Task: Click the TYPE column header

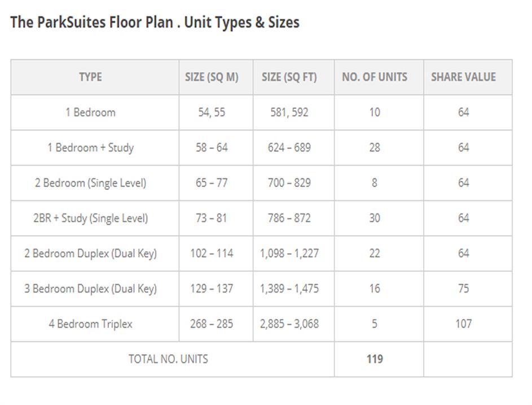Action: pos(90,77)
